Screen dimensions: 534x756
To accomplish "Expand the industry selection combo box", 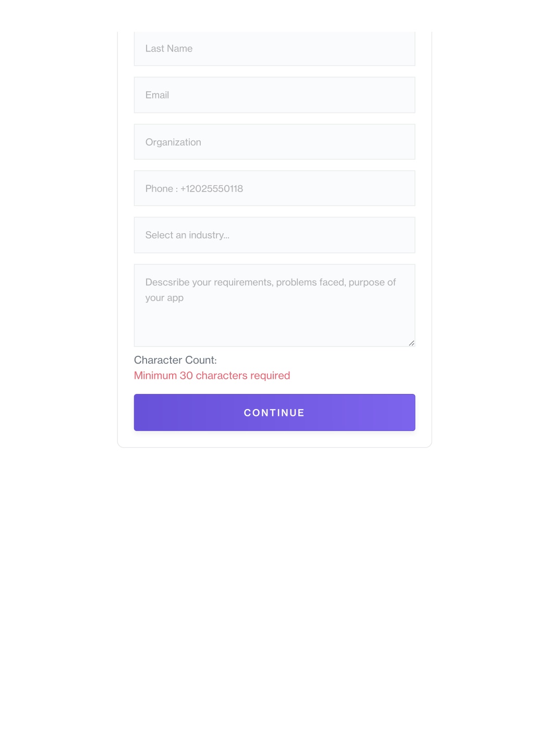I will [x=274, y=235].
